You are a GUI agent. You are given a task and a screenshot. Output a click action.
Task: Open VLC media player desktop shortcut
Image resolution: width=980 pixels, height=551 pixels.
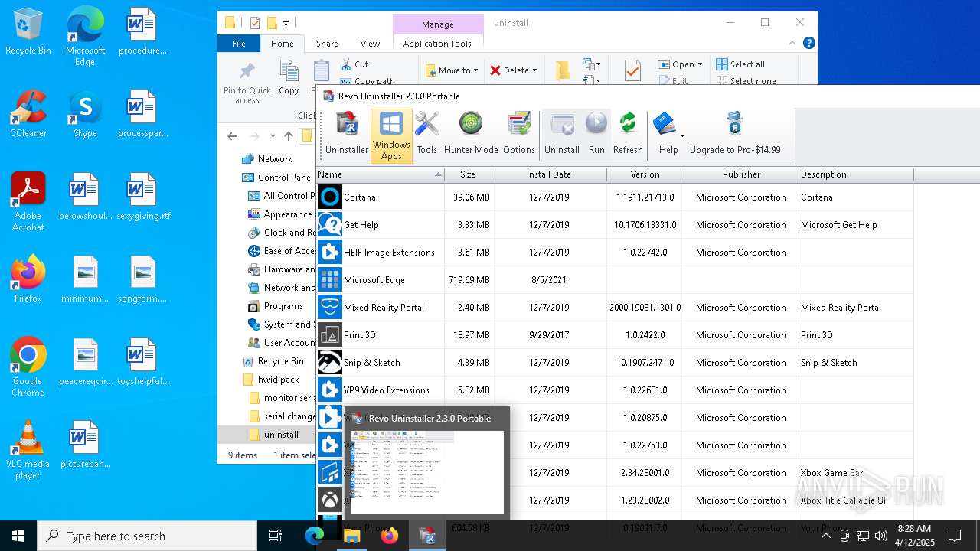point(28,450)
